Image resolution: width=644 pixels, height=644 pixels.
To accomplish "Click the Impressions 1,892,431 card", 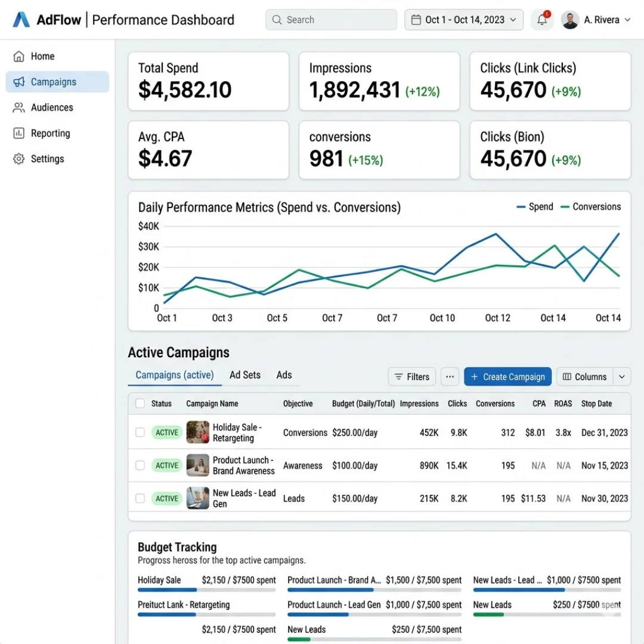I will coord(379,81).
